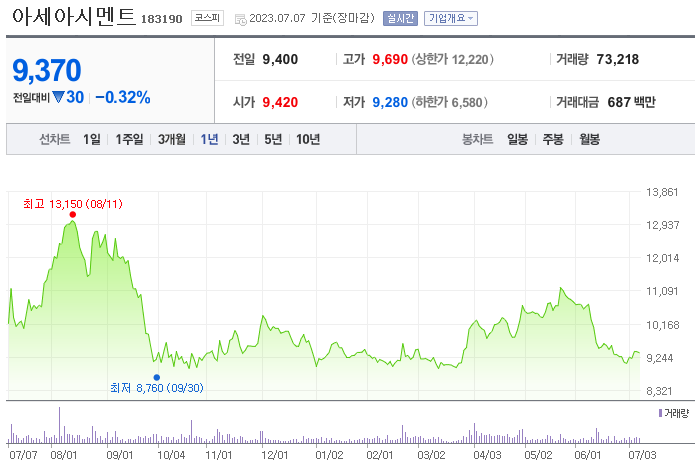This screenshot has width=695, height=475.
Task: Select the 3개월 line chart tab
Action: pos(172,139)
